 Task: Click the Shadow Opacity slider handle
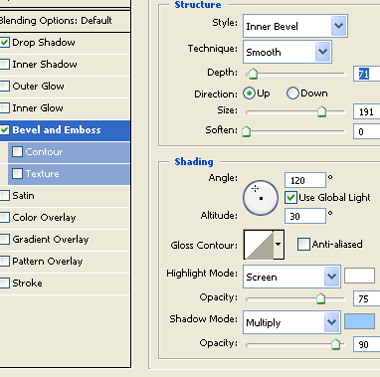pyautogui.click(x=336, y=344)
